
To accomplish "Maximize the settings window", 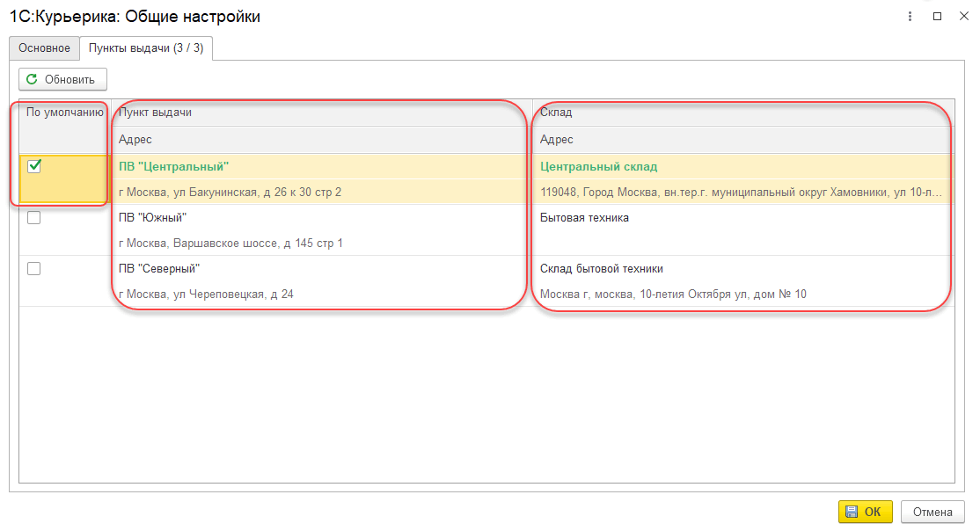I will point(937,16).
